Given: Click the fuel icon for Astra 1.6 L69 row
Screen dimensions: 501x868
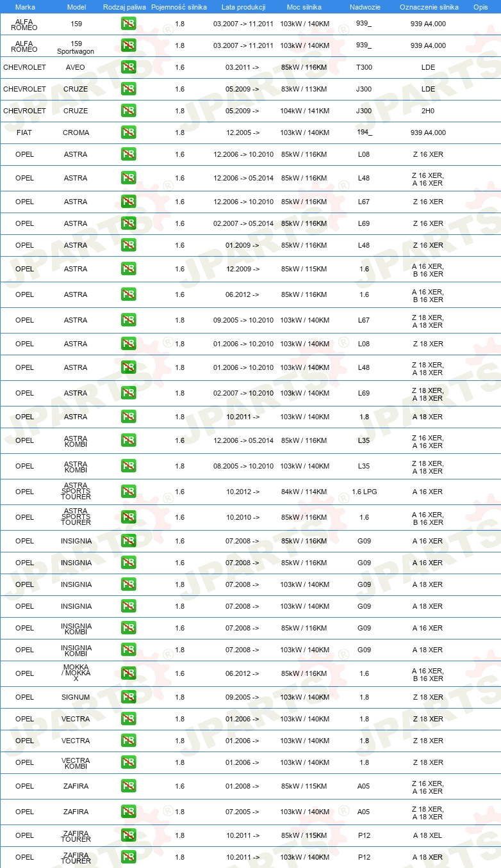Looking at the screenshot, I should (x=129, y=223).
